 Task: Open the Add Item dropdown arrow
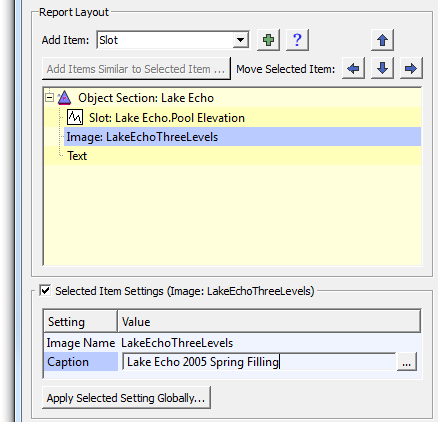(x=240, y=40)
